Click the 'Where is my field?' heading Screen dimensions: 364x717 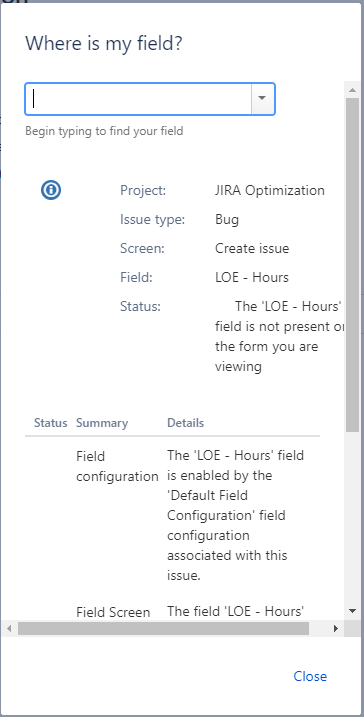click(104, 44)
